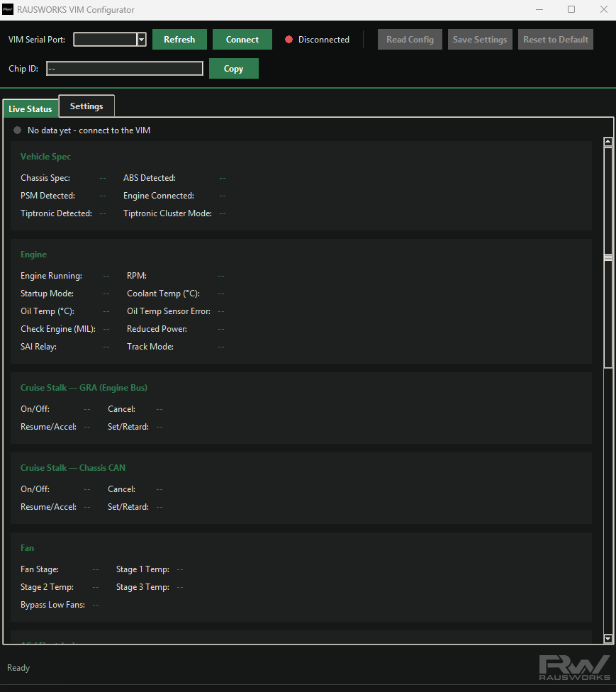Click the 'RPM:' label

(x=137, y=276)
